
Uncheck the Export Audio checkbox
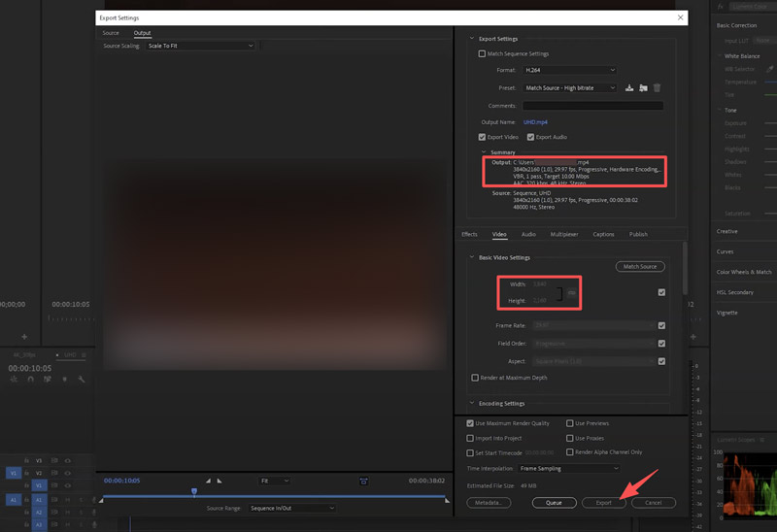pyautogui.click(x=529, y=137)
